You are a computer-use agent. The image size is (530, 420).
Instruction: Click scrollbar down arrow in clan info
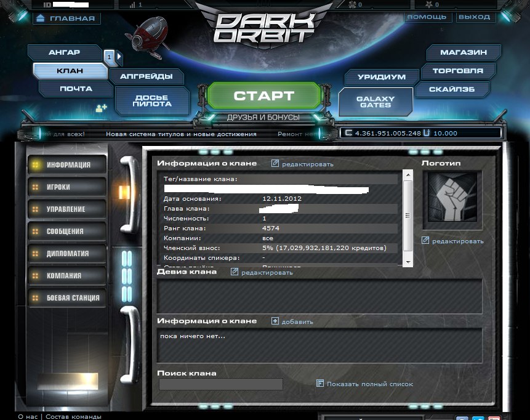[x=408, y=262]
